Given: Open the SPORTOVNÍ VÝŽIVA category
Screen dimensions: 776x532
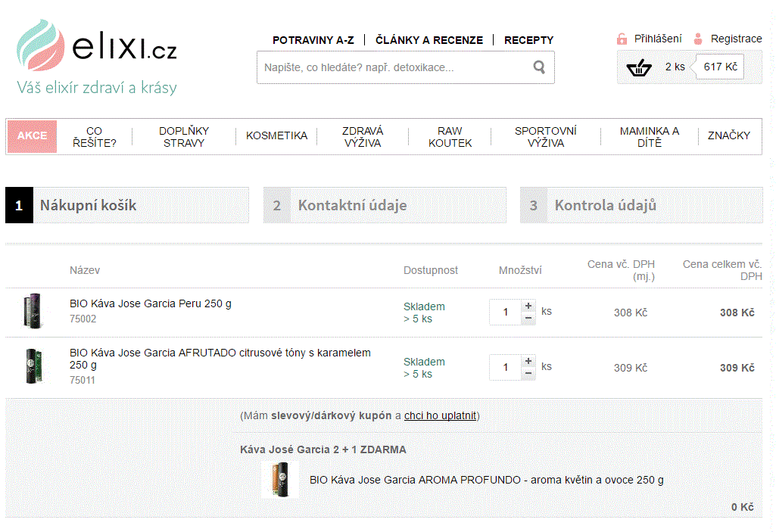Looking at the screenshot, I should (x=545, y=137).
